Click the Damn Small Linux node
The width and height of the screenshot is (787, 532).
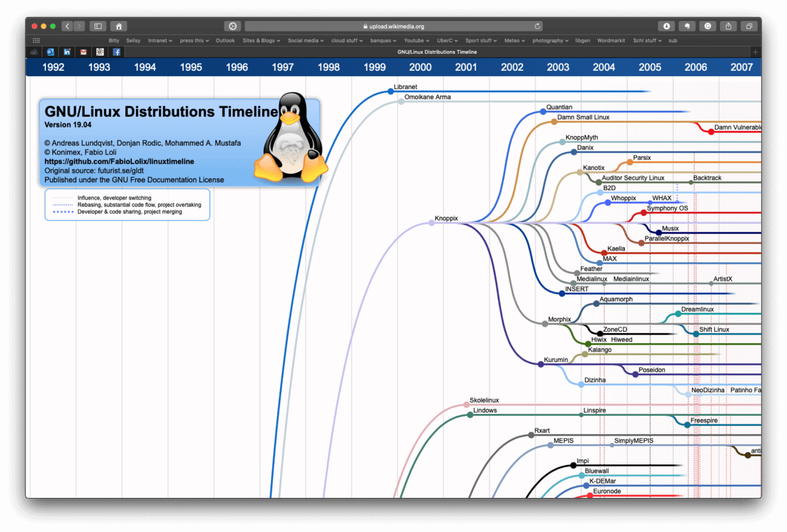[554, 122]
